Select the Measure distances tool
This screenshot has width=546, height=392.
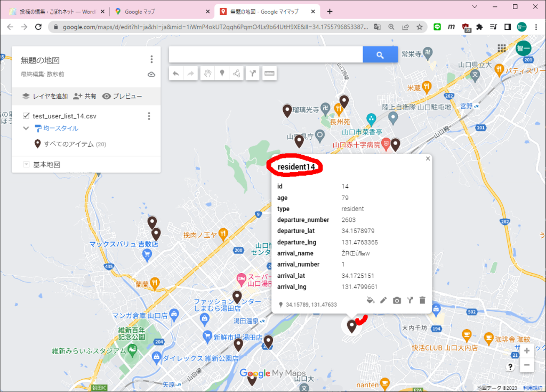(269, 73)
